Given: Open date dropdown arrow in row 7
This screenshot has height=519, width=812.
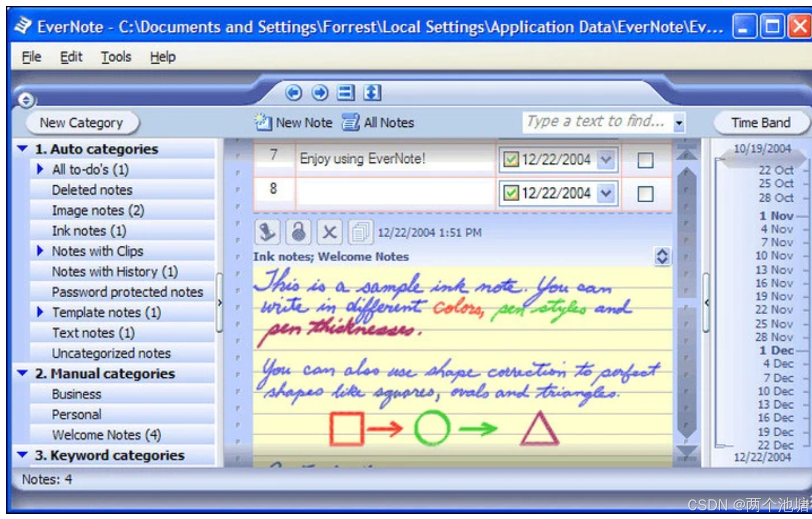Looking at the screenshot, I should [606, 160].
